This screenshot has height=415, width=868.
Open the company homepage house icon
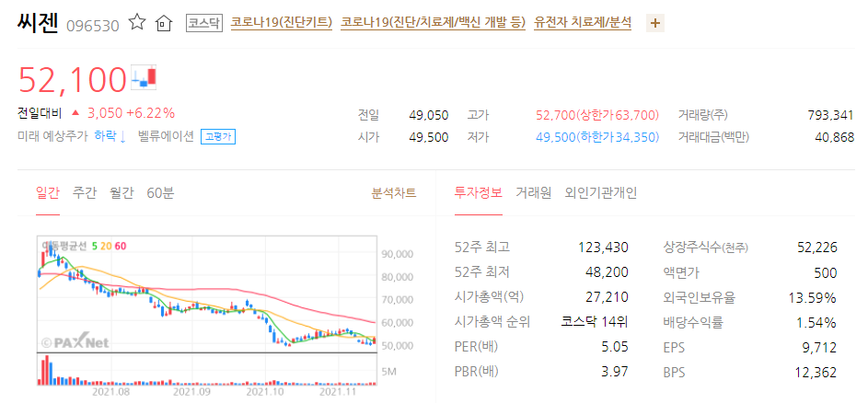point(164,23)
